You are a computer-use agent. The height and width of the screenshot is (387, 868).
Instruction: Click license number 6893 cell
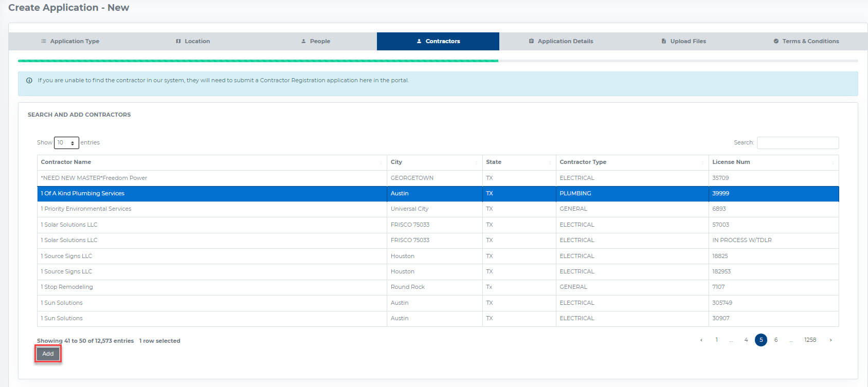[x=773, y=209]
